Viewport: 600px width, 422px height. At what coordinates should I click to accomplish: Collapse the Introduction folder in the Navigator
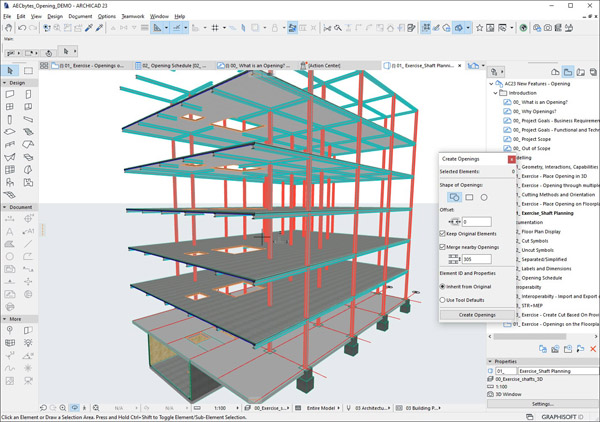(496, 93)
